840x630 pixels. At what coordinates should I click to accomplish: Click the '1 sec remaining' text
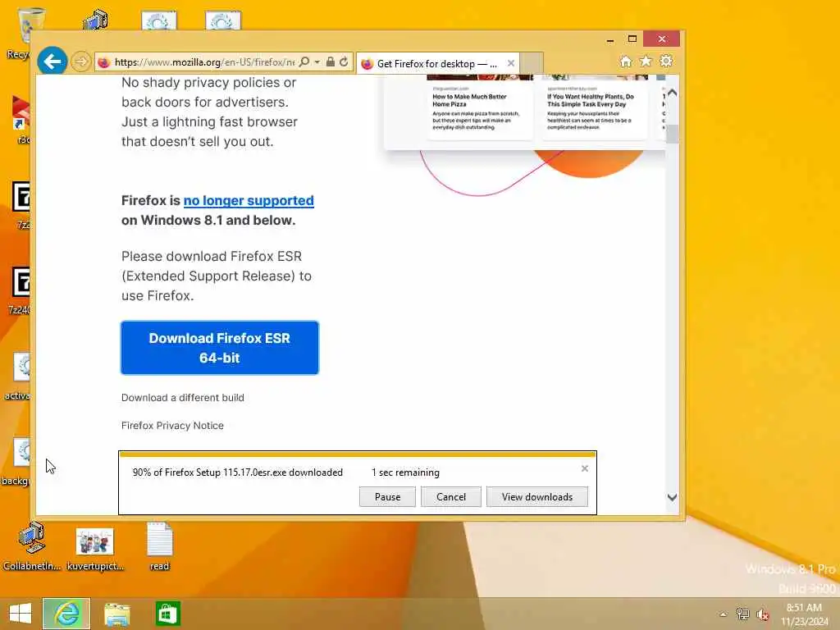[x=405, y=472]
